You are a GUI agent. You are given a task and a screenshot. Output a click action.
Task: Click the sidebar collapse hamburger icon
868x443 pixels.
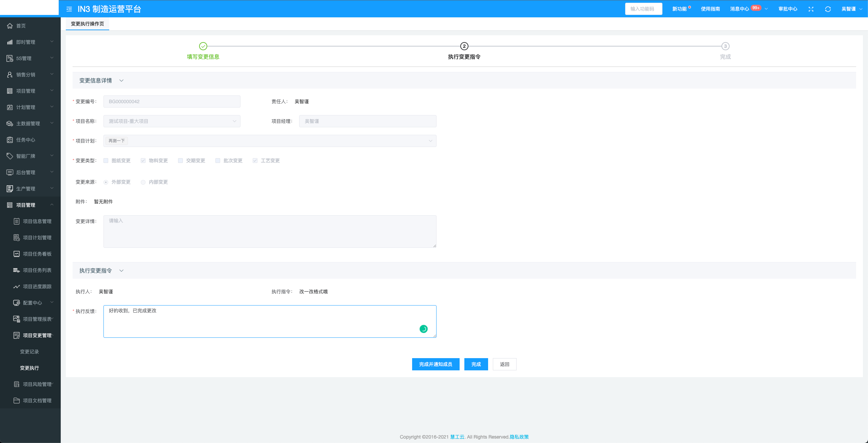69,9
